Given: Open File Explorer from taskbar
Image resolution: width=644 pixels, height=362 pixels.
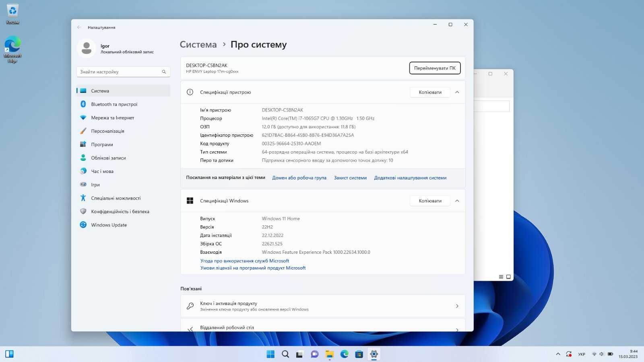Looking at the screenshot, I should 330,354.
